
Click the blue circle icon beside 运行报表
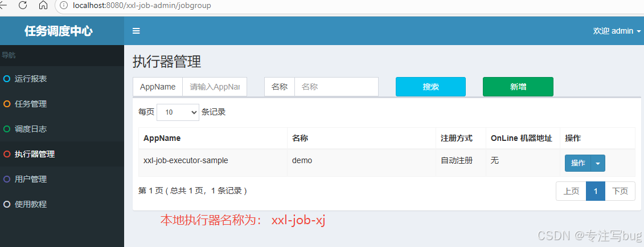click(6, 79)
